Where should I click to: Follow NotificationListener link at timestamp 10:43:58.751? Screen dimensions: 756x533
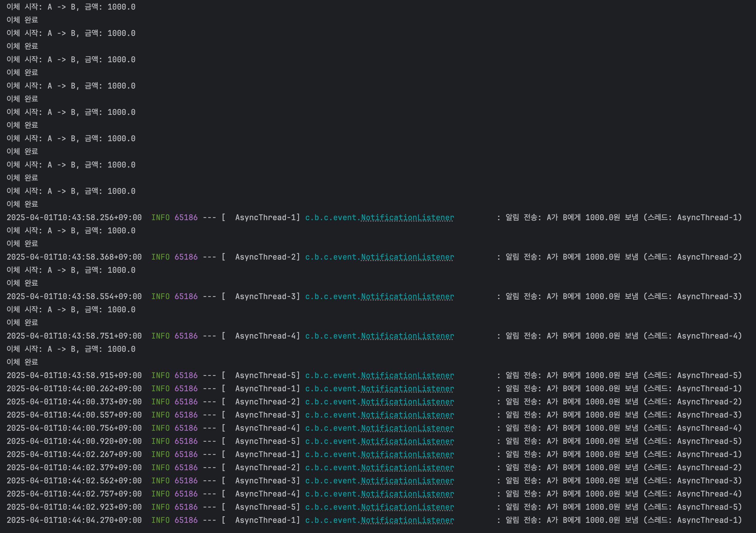[x=407, y=336]
